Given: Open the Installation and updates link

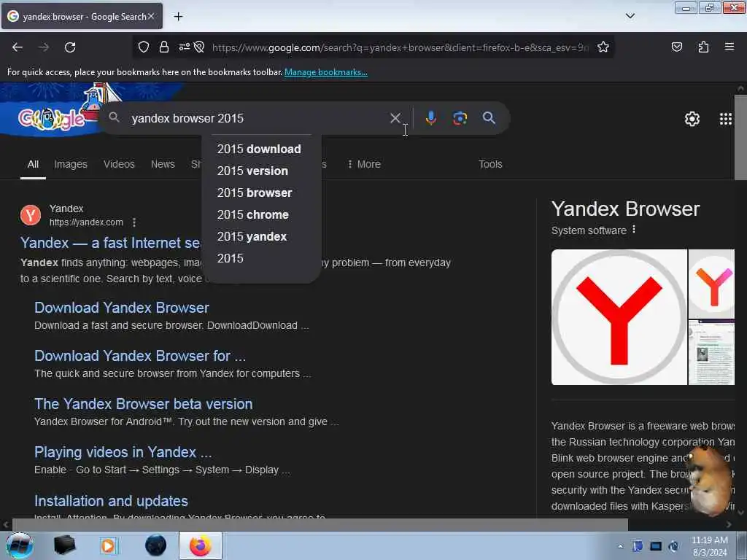Looking at the screenshot, I should coord(111,501).
